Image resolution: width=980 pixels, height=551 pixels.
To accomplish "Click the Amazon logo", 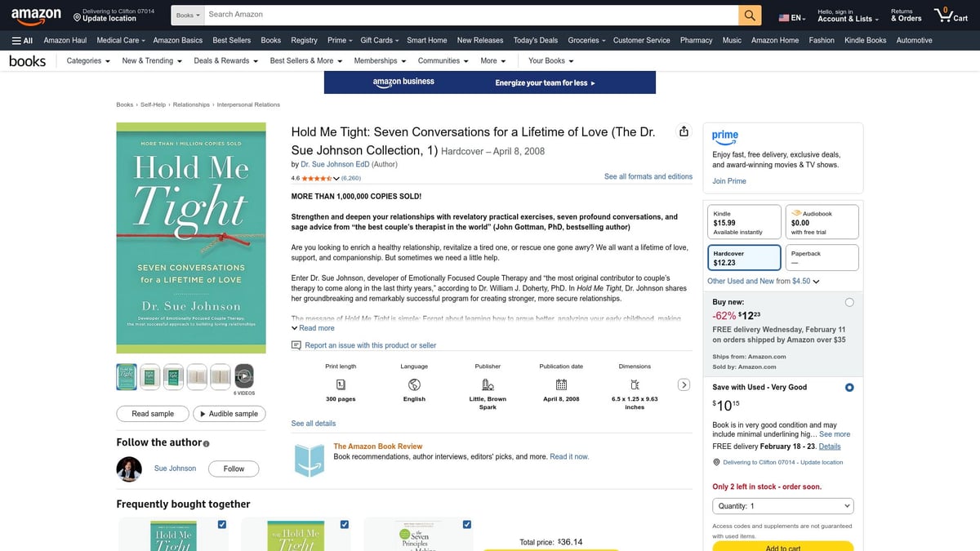I will [36, 15].
